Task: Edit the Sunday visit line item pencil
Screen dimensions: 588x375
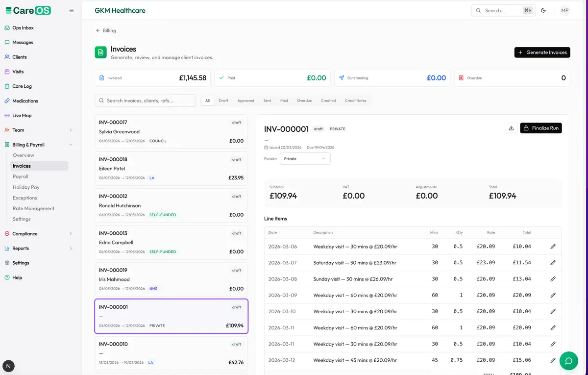Action: 553,279
